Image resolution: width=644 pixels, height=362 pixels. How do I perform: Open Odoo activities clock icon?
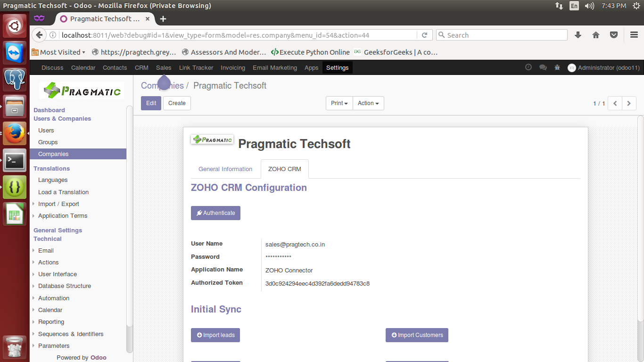(528, 67)
